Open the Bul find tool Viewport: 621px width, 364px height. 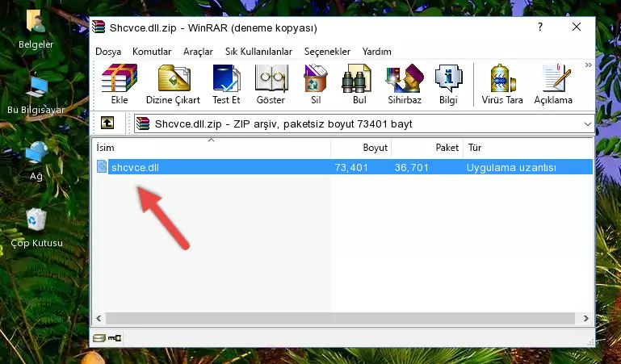coord(359,84)
